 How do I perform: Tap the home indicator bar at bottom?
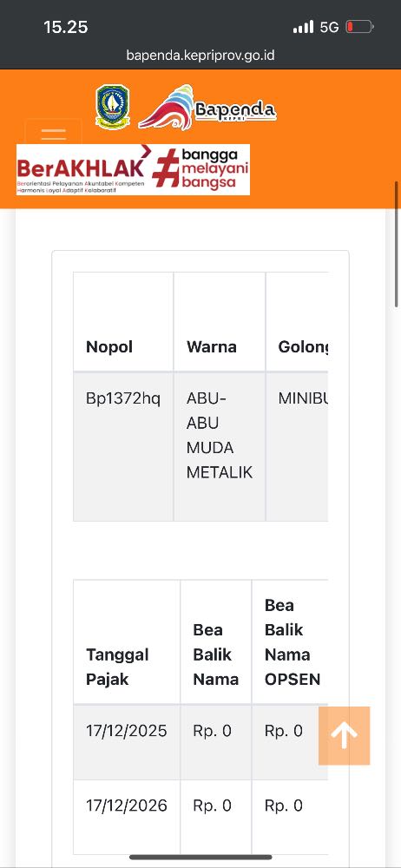pos(200,858)
